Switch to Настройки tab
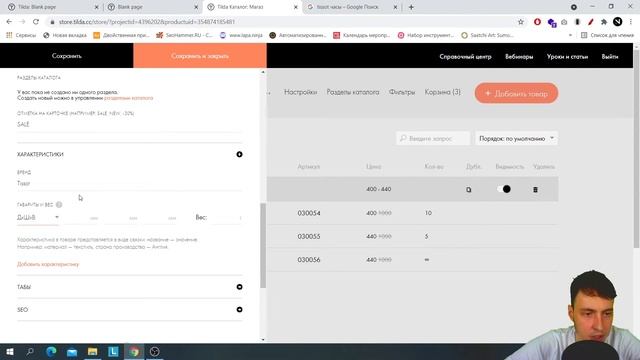Screen dimensions: 640x360 coord(300,92)
